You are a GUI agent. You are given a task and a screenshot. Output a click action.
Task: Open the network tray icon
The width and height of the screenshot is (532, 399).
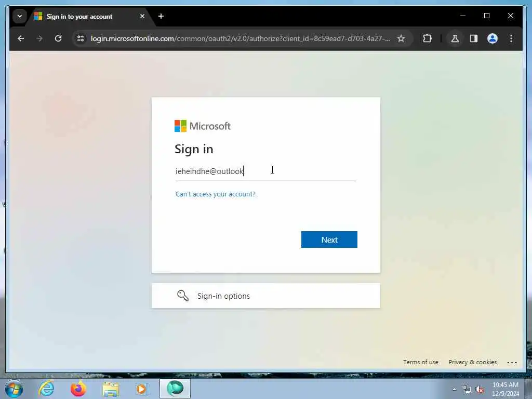[x=467, y=390]
